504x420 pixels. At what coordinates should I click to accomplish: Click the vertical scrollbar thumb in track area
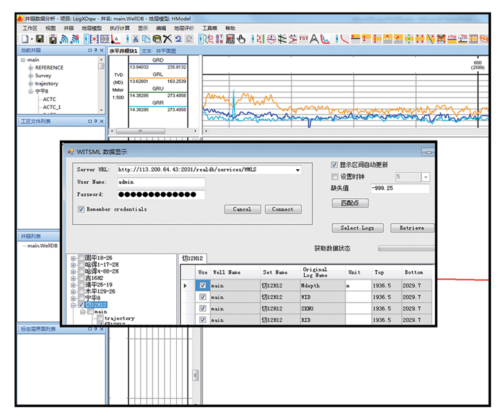click(195, 375)
